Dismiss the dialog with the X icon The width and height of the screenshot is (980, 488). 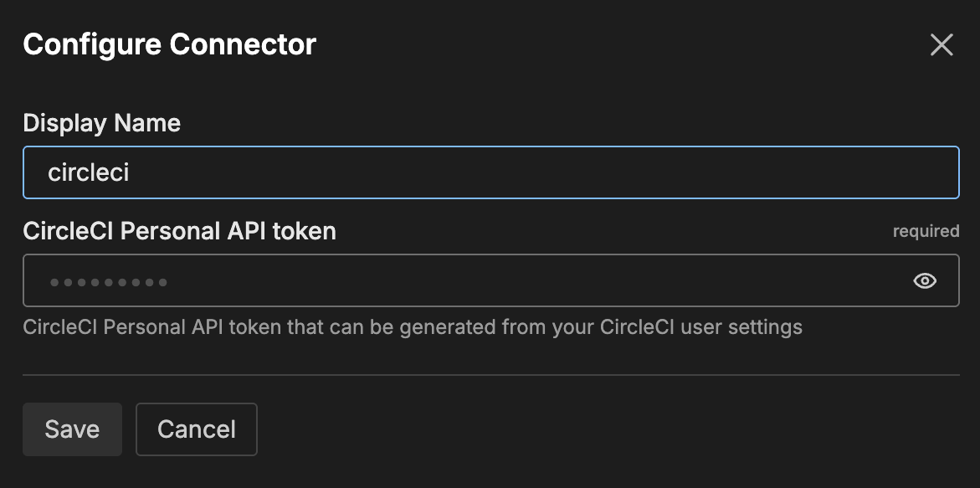click(x=942, y=45)
